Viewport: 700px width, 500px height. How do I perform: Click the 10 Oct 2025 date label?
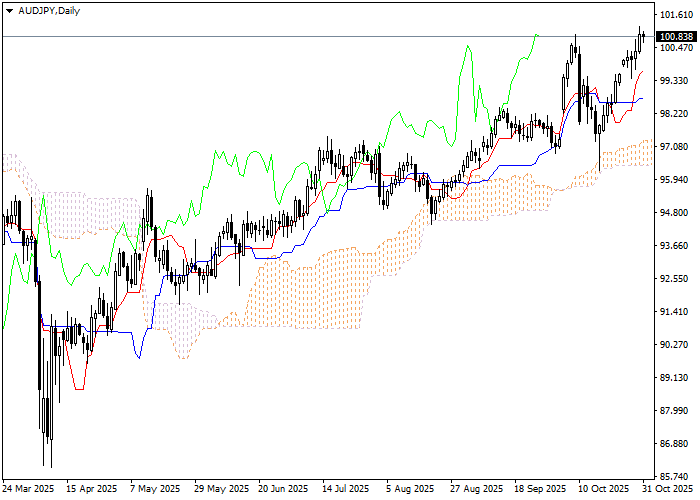pos(604,489)
